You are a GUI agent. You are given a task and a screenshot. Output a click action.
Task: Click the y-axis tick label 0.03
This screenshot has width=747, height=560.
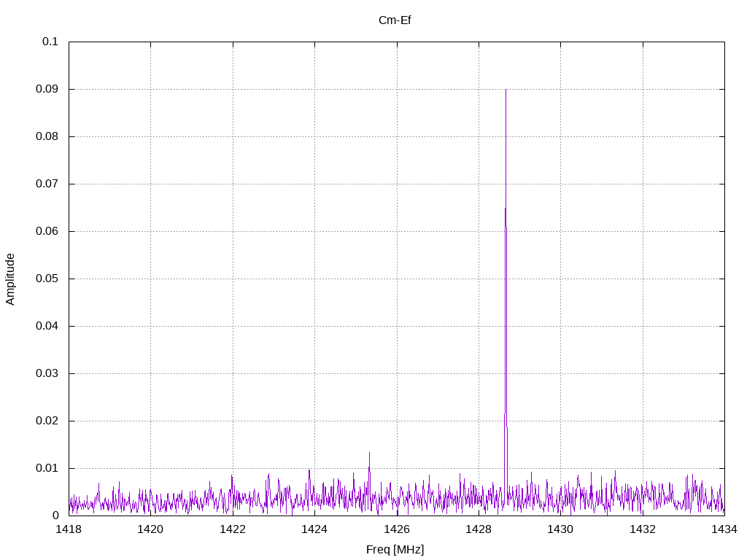click(47, 373)
